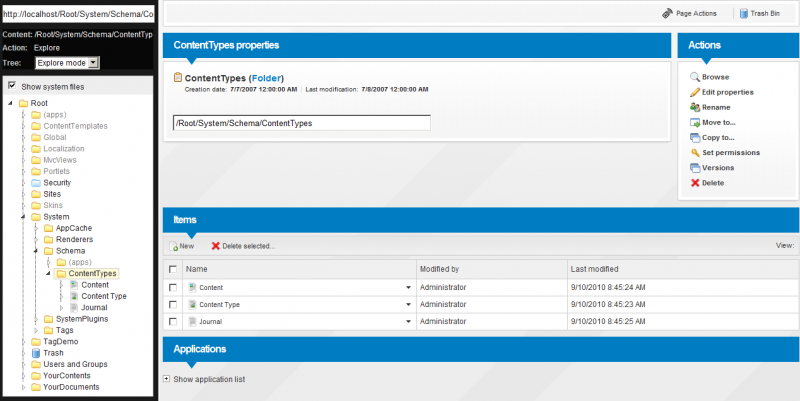Click the Set permissions key icon
Viewport: 800px width, 401px height.
click(x=695, y=153)
